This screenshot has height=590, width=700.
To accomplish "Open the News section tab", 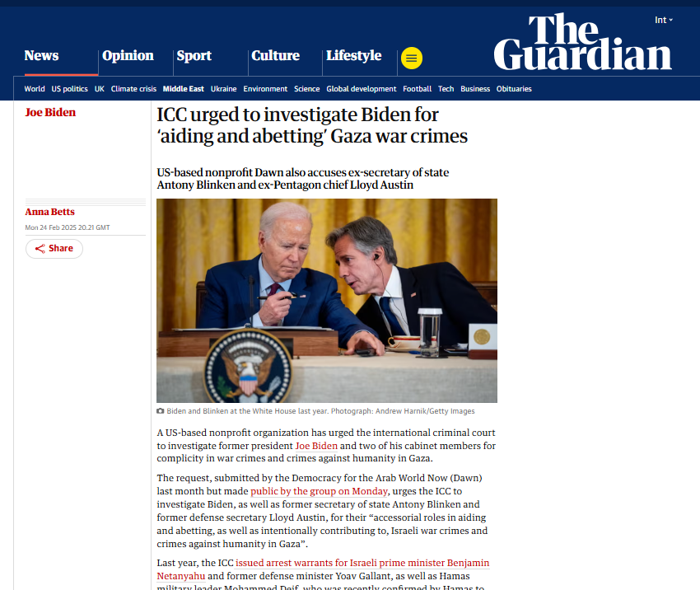I will pos(41,56).
